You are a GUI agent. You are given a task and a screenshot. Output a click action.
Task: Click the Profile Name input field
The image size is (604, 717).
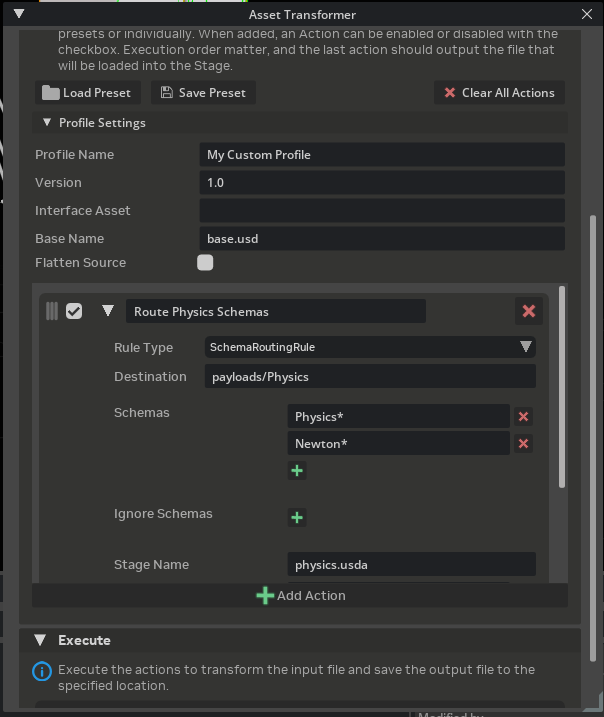pyautogui.click(x=381, y=155)
